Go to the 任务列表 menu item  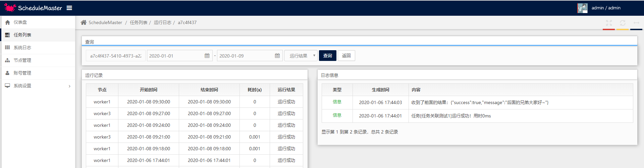[38, 35]
